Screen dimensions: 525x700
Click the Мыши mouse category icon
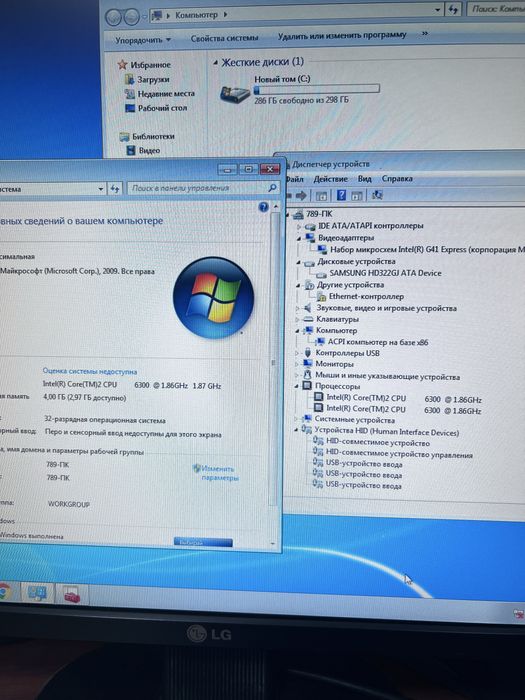click(308, 375)
